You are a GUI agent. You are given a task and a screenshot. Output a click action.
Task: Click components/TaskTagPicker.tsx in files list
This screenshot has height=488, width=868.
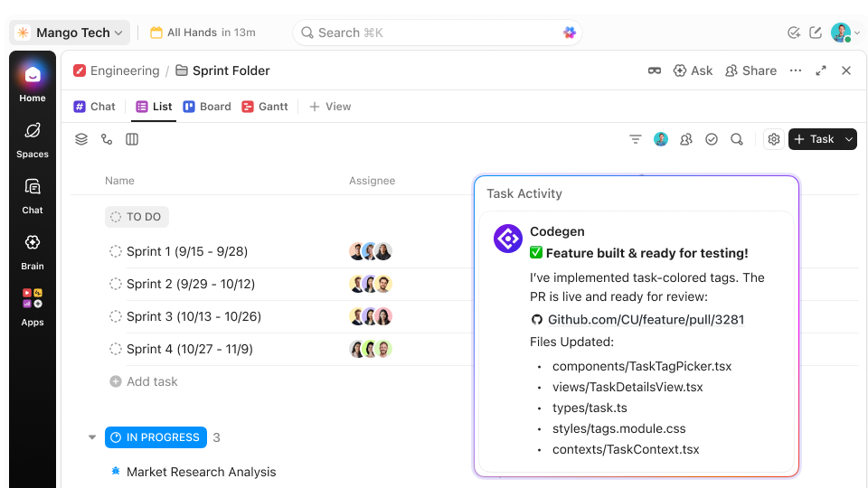pyautogui.click(x=642, y=366)
